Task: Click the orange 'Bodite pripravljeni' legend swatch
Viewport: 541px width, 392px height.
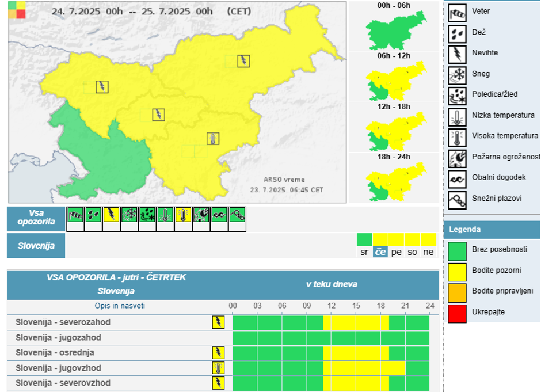Action: 458,292
